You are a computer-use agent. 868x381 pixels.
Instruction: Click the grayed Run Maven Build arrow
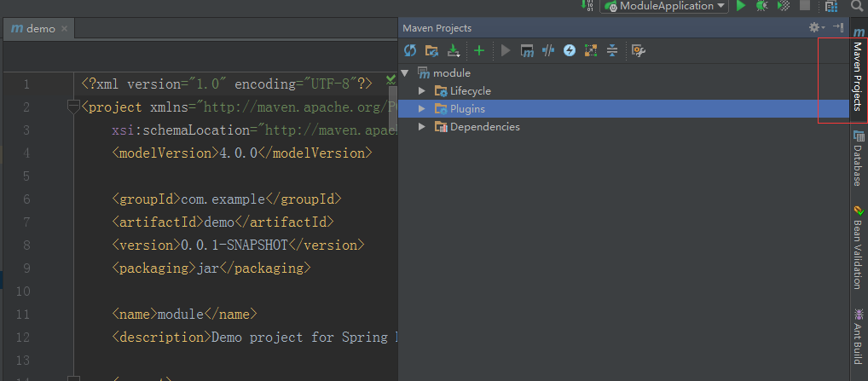506,51
